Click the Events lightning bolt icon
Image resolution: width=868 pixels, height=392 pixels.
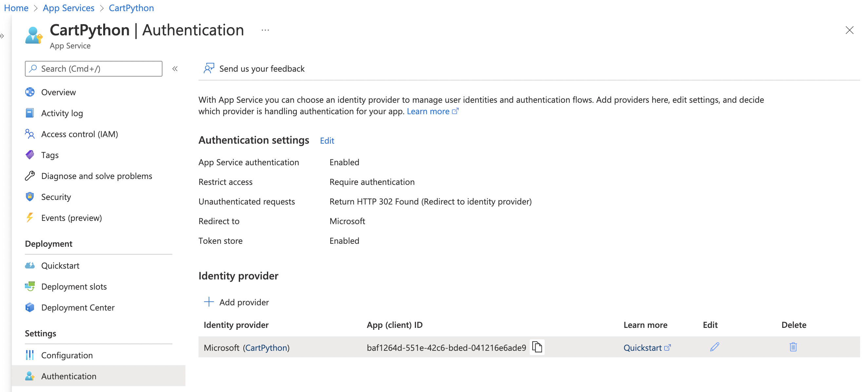pos(30,218)
